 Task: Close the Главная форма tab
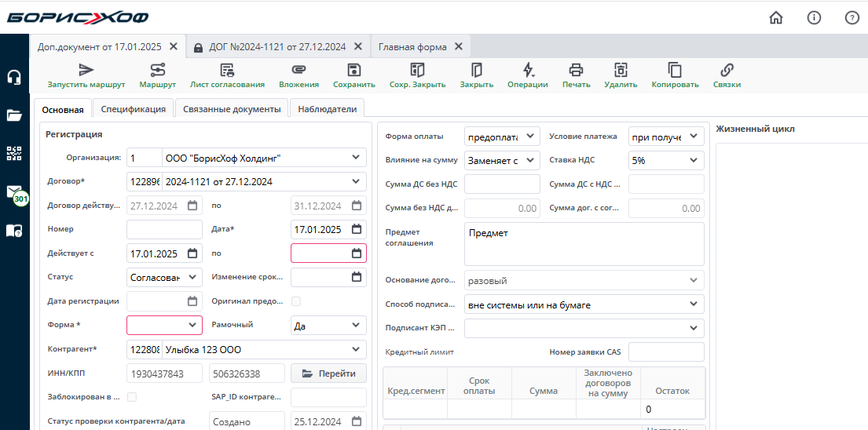pyautogui.click(x=459, y=46)
